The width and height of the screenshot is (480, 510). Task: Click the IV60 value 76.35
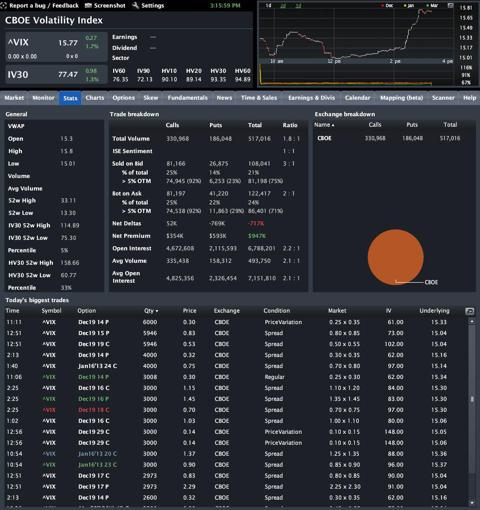(120, 80)
